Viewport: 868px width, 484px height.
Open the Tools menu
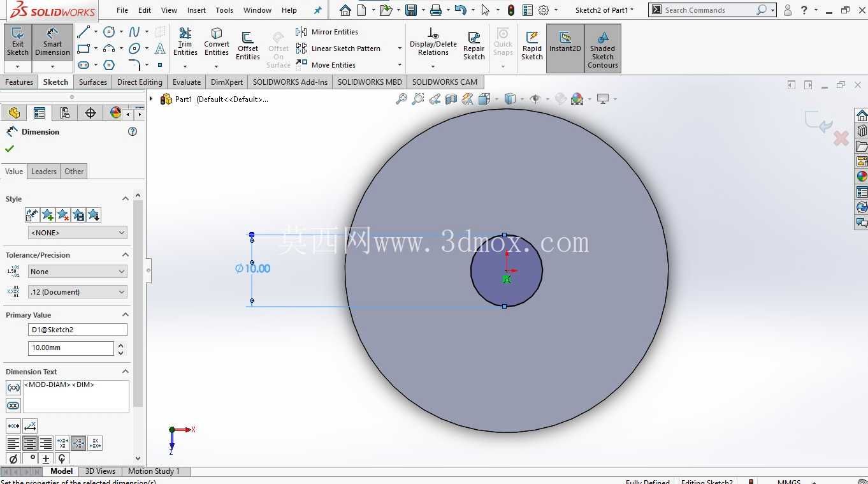point(224,10)
